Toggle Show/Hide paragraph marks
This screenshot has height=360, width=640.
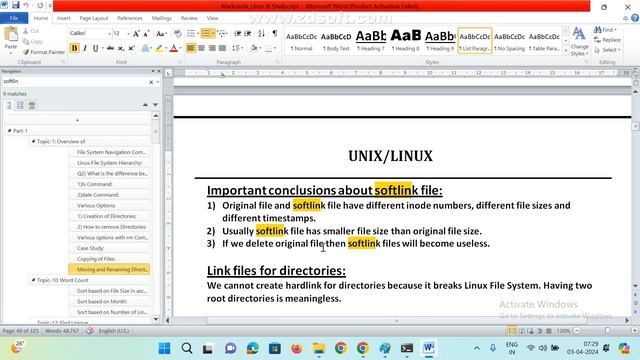275,33
